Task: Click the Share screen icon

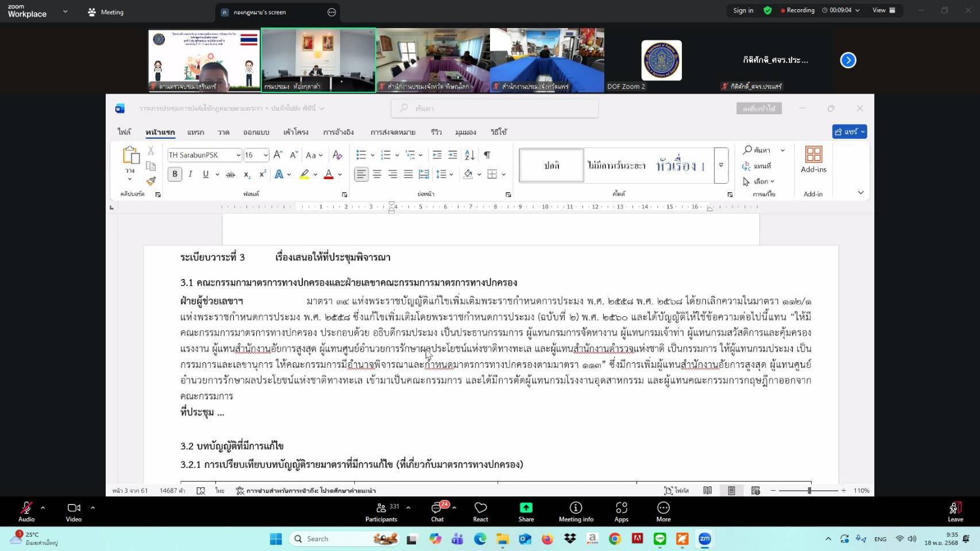Action: pyautogui.click(x=526, y=510)
